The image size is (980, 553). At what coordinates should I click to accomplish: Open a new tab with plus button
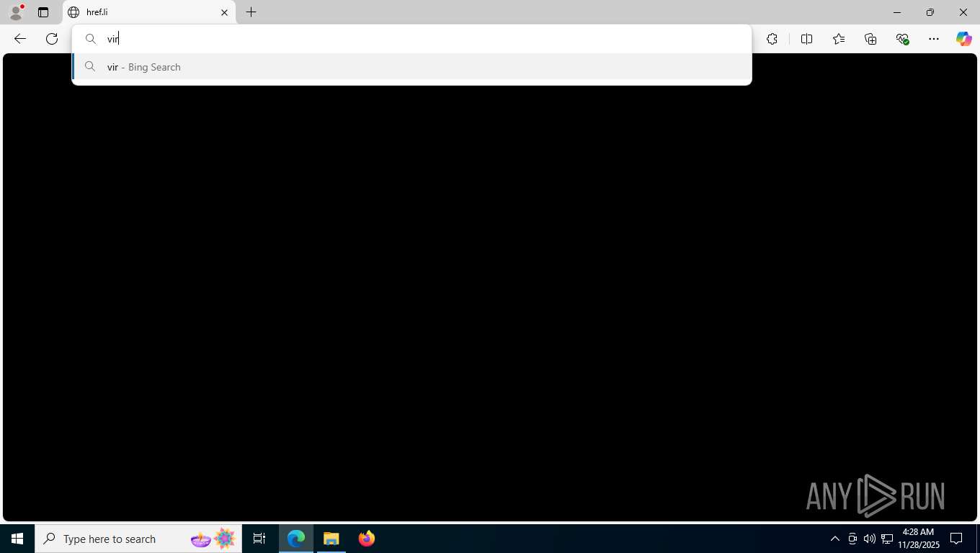[251, 12]
